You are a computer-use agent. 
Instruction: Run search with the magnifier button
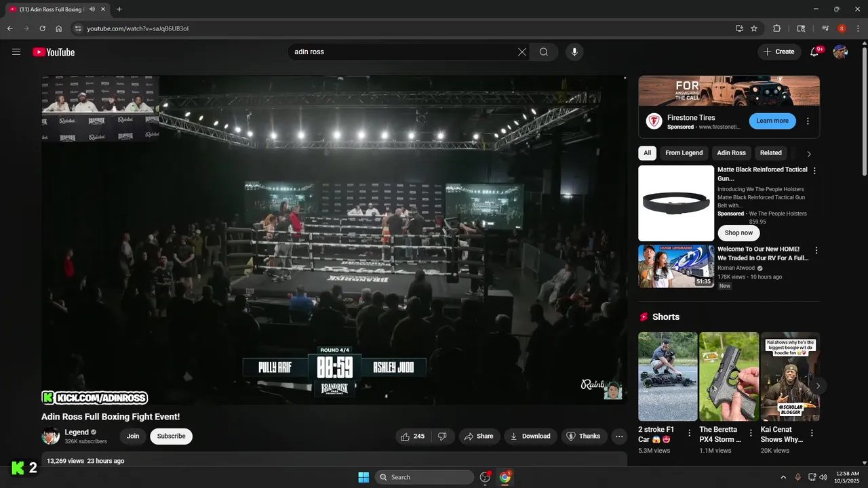click(x=544, y=52)
